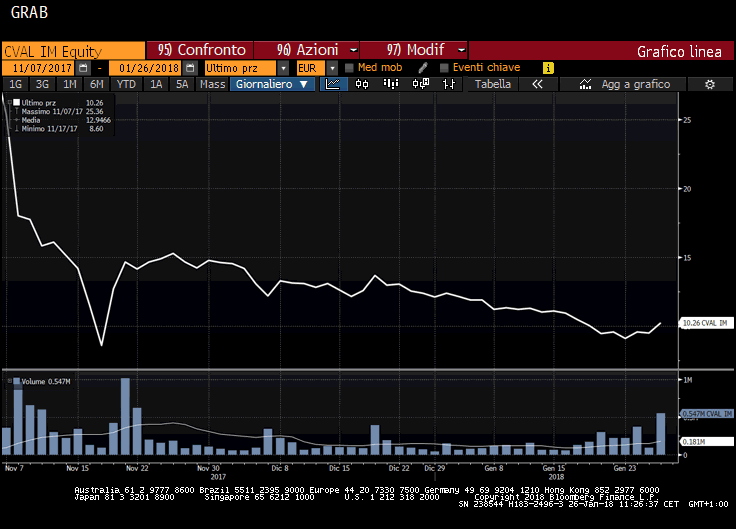Click the CVAL IM Equity ticker field
This screenshot has height=529, width=736.
pos(74,51)
